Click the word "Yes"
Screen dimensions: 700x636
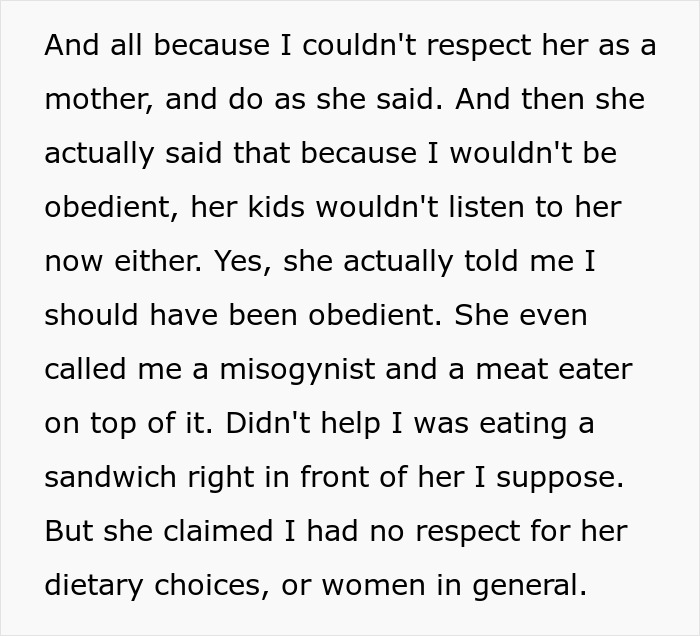tap(245, 262)
